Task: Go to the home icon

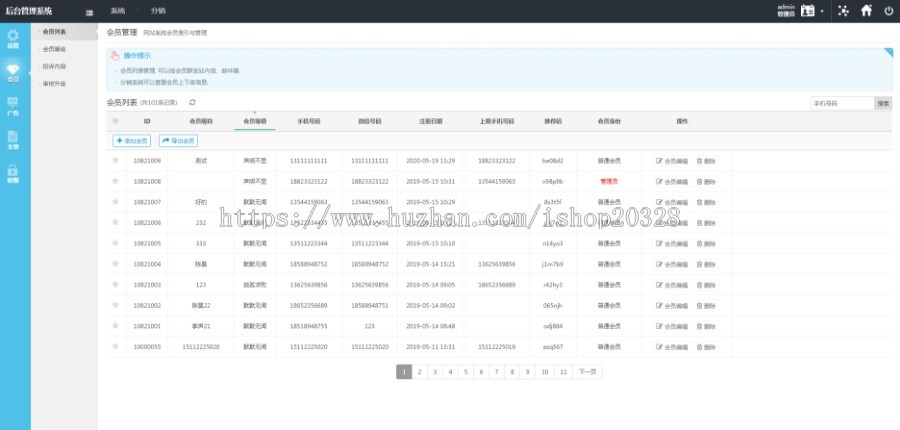Action: [866, 10]
